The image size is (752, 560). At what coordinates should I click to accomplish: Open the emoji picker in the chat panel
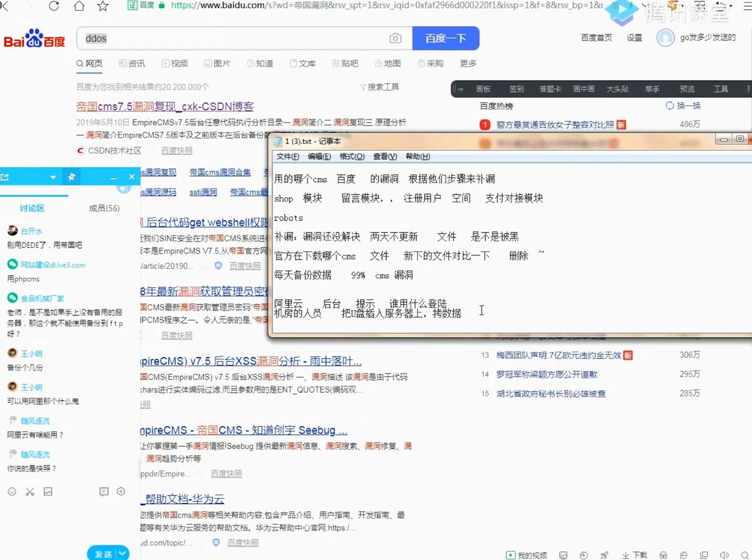tap(12, 492)
